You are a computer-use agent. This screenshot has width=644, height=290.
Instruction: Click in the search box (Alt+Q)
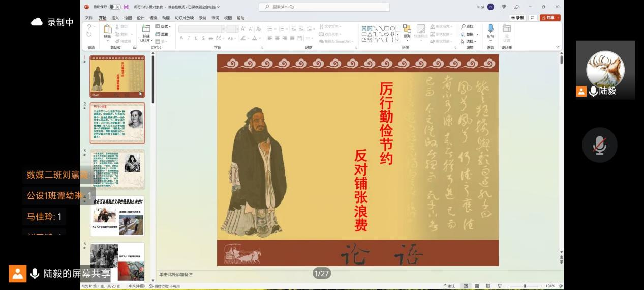324,7
